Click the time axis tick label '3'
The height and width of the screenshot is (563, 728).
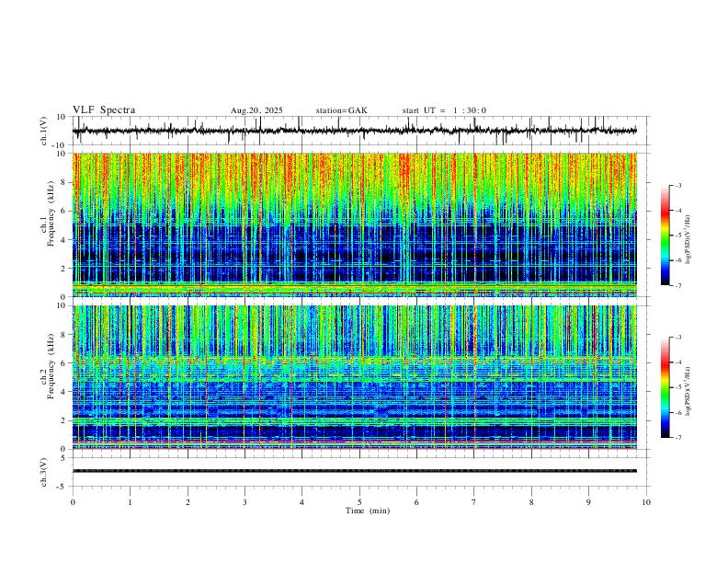pos(245,502)
